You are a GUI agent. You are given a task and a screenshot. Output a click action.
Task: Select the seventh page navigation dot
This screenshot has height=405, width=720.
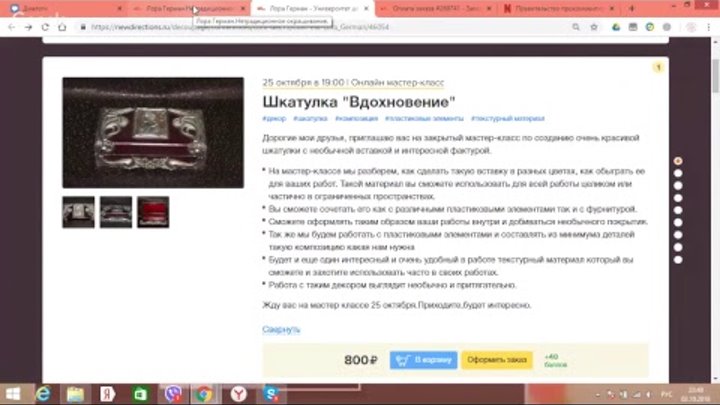pyautogui.click(x=678, y=235)
